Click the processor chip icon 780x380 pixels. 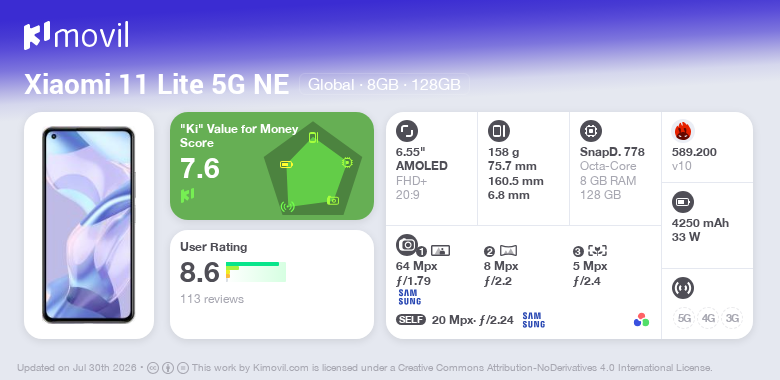pyautogui.click(x=591, y=131)
